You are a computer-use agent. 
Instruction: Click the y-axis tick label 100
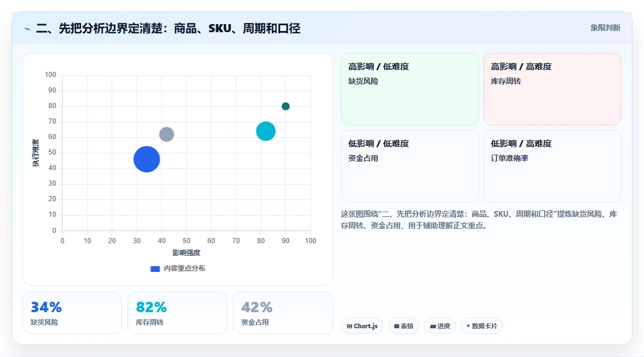pos(51,75)
